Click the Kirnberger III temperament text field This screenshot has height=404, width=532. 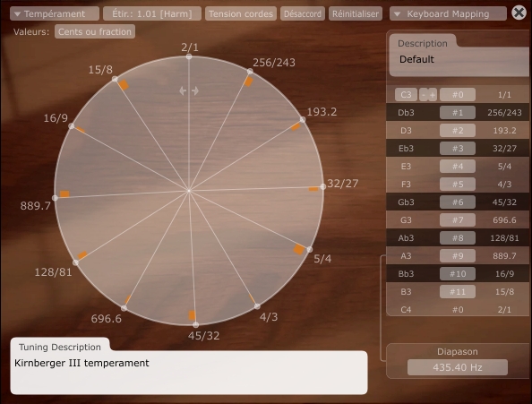[189, 373]
